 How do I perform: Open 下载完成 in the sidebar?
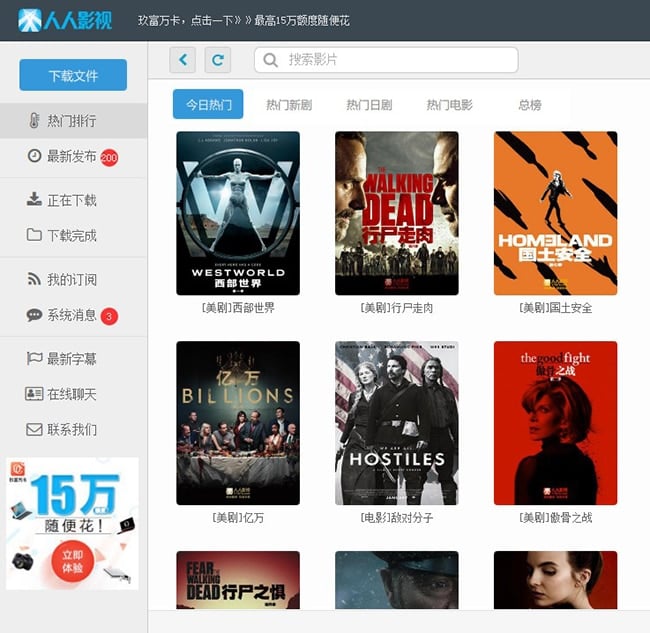point(73,235)
